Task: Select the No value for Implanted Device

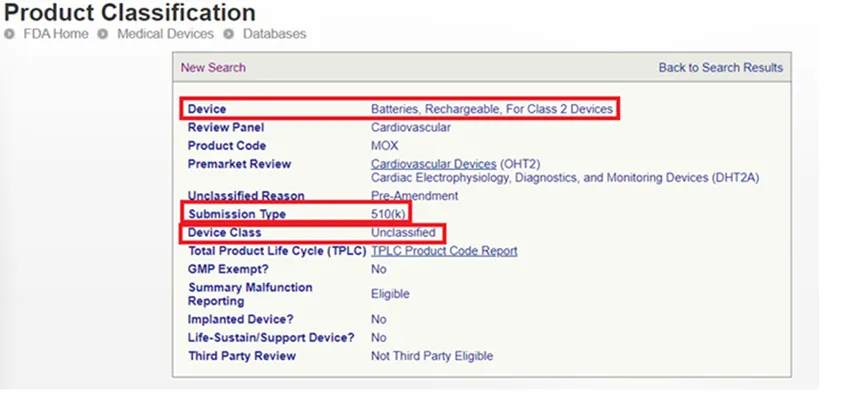Action: point(378,319)
